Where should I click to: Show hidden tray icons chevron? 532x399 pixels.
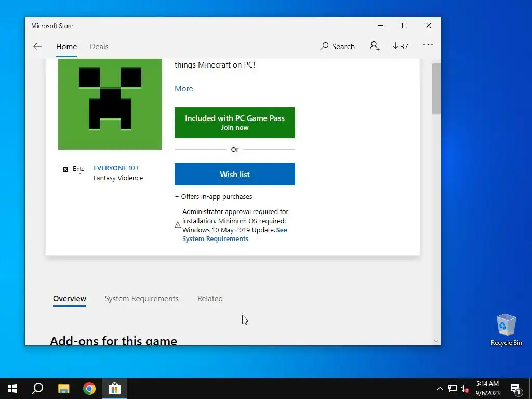pos(440,389)
